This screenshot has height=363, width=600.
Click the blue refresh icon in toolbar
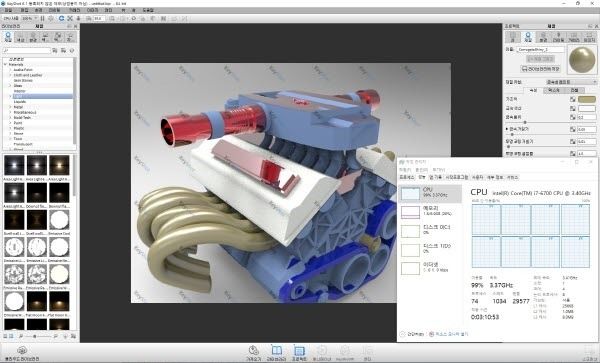pyautogui.click(x=61, y=18)
